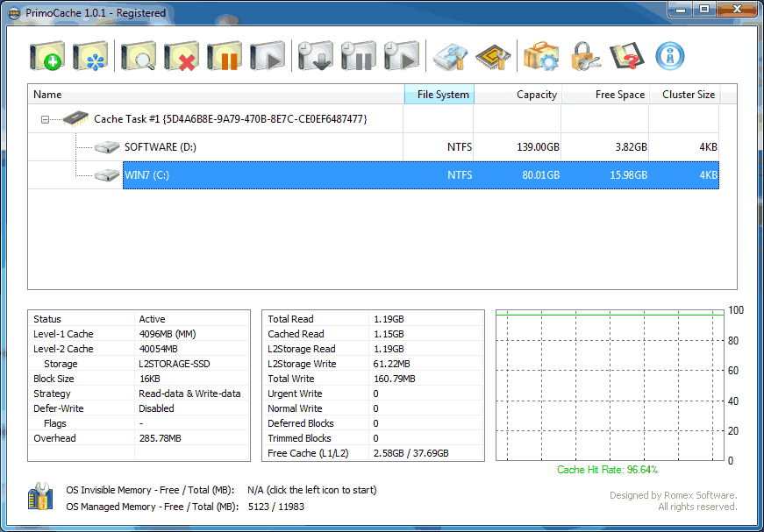Click the OS Managed Memory 5123 / 11983 value

[275, 507]
